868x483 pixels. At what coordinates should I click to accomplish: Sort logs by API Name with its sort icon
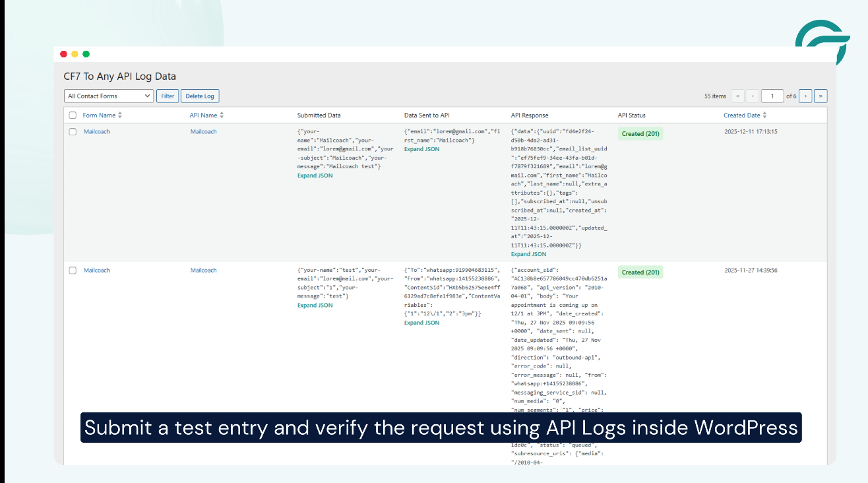[x=220, y=115]
